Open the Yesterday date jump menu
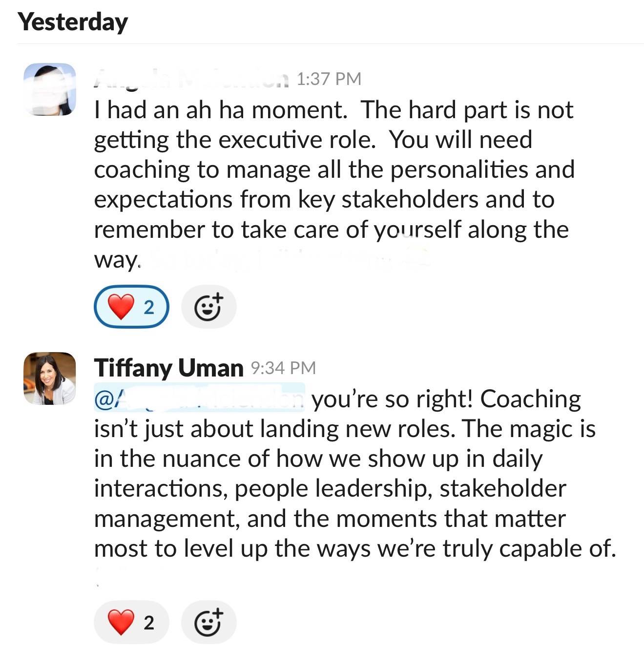The height and width of the screenshot is (649, 644). coord(73,22)
